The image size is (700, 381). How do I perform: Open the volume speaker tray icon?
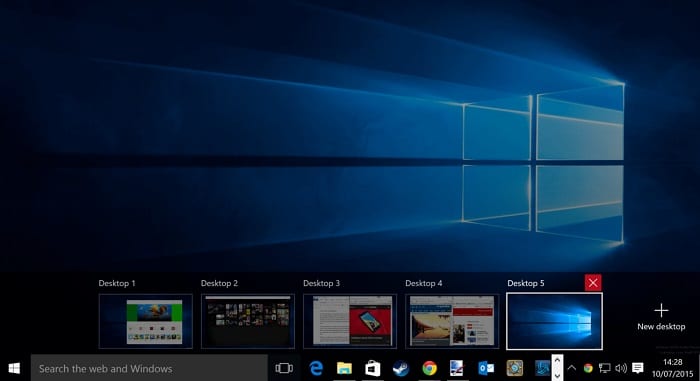pyautogui.click(x=621, y=368)
